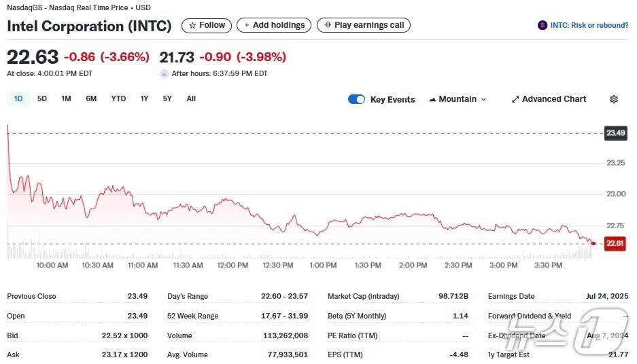The height and width of the screenshot is (364, 637).
Task: Click the expand arrows icon for Advanced Chart
Action: click(x=515, y=99)
